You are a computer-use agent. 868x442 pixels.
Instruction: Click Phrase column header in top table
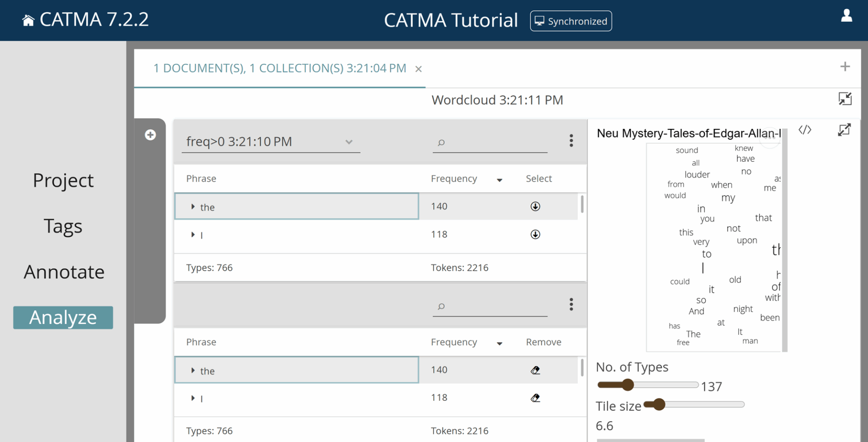tap(201, 179)
